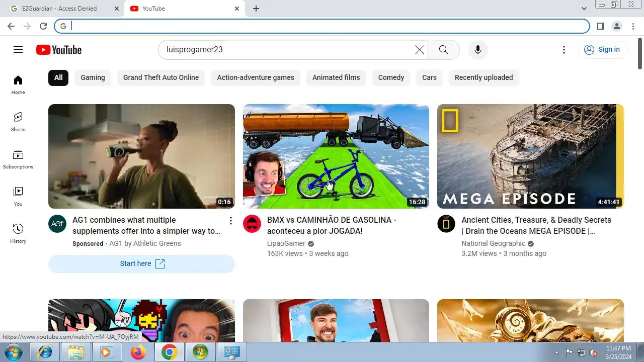Open Shorts in the sidebar

[18, 122]
